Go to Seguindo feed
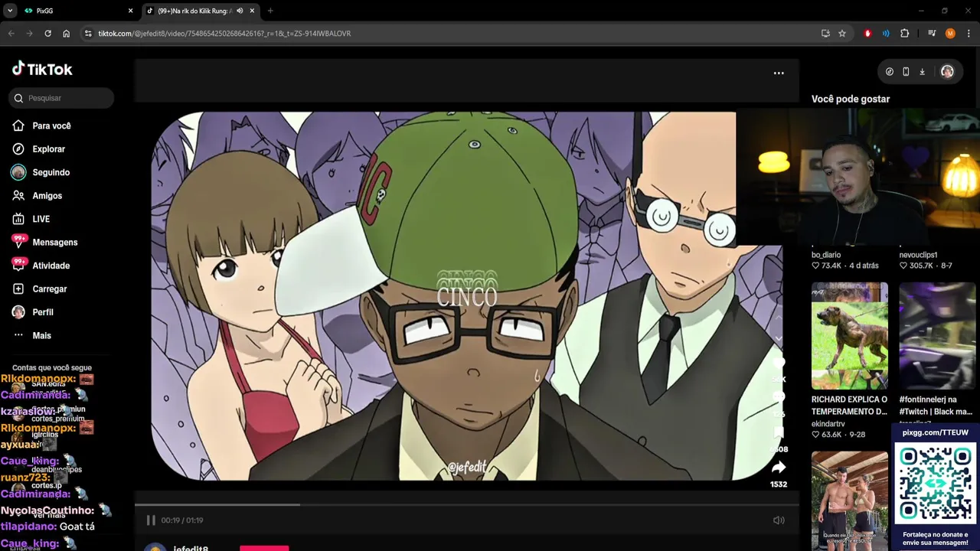 51,172
